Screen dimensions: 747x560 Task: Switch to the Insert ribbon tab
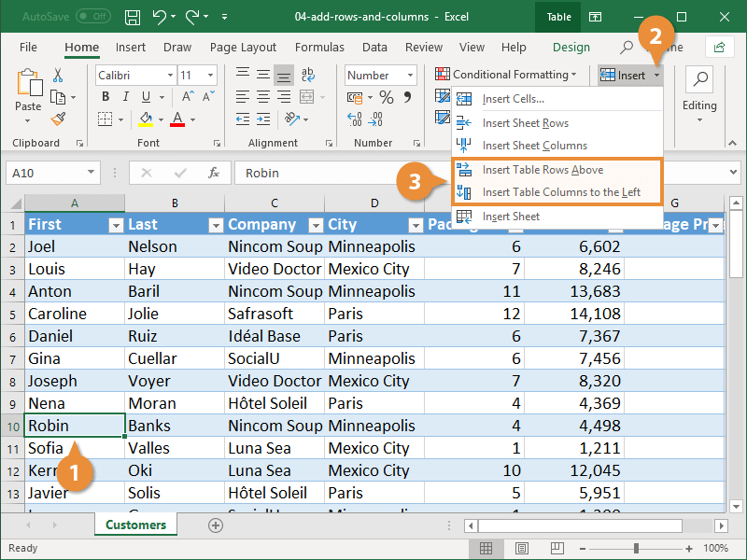coord(131,48)
